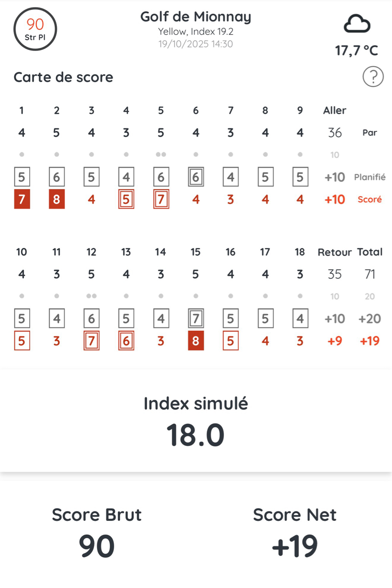Viewport: 392px width, 588px height.
Task: Click the Yellow, Index 19.2 line
Action: 196,31
